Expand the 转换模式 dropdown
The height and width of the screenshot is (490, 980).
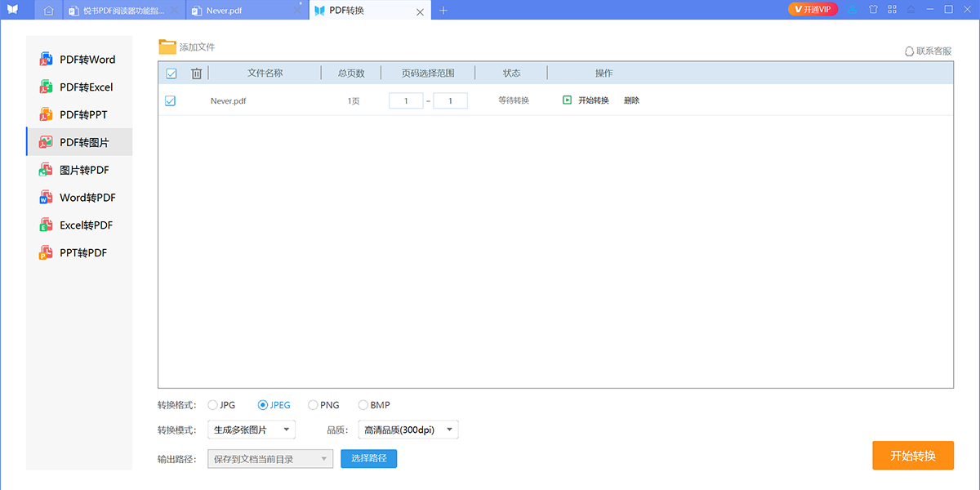pyautogui.click(x=252, y=430)
